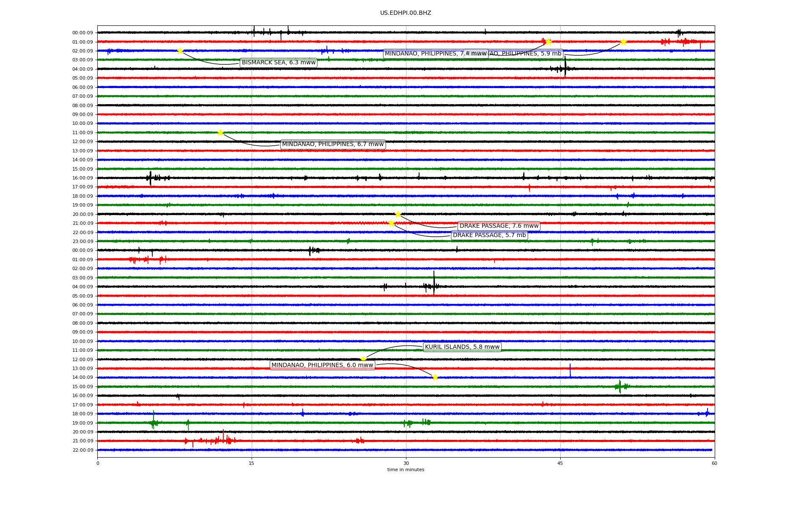Click the star marking Mindanao 7.4 mww quake
This screenshot has width=812, height=508.
click(549, 42)
